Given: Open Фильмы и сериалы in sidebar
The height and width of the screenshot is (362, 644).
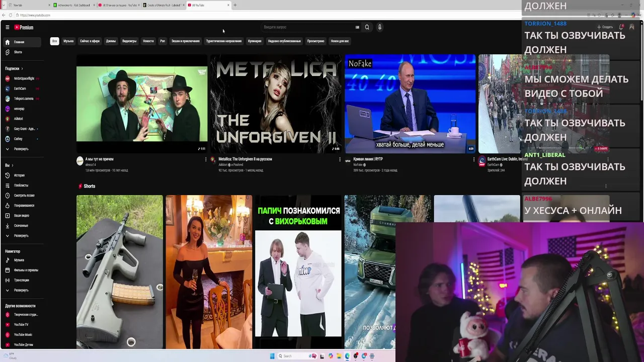Looking at the screenshot, I should (22, 270).
